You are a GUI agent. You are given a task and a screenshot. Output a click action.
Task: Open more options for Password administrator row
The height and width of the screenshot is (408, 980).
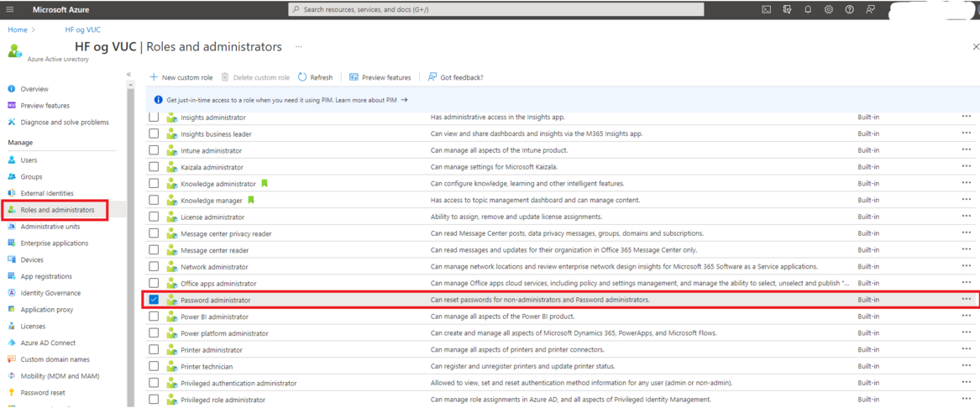(966, 300)
